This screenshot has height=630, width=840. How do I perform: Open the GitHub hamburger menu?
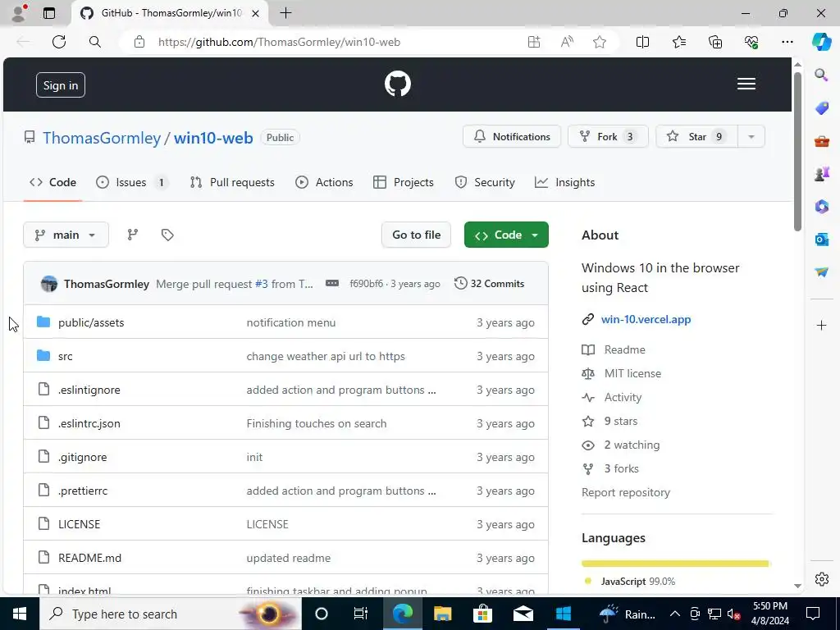[746, 84]
